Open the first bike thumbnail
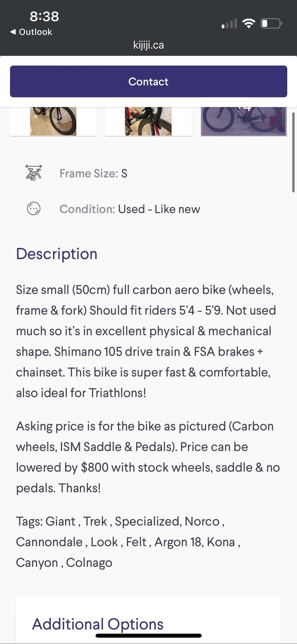Screen dimensions: 297x644 (53, 121)
